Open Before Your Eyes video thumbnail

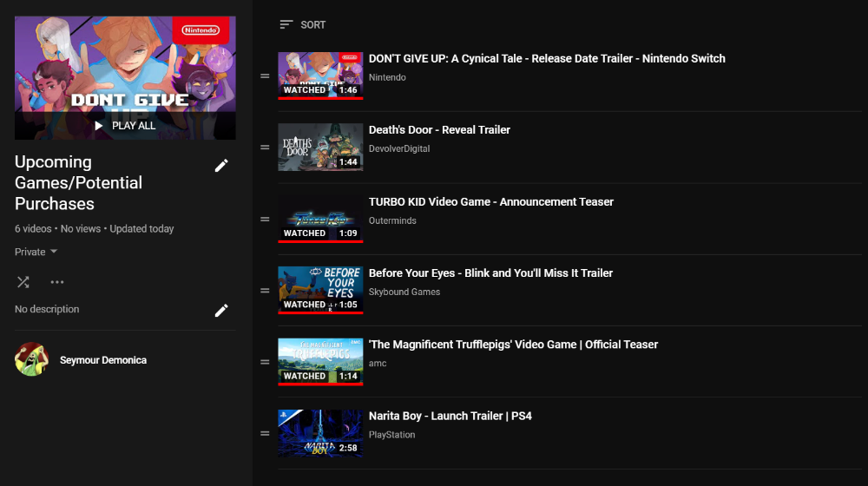[x=320, y=290]
